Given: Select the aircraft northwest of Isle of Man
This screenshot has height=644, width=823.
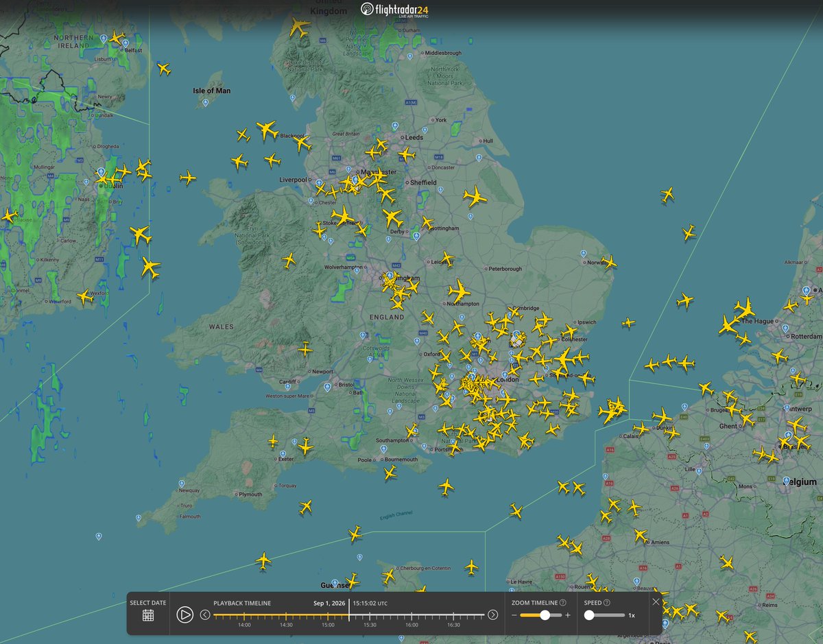Looking at the screenshot, I should pos(163,69).
